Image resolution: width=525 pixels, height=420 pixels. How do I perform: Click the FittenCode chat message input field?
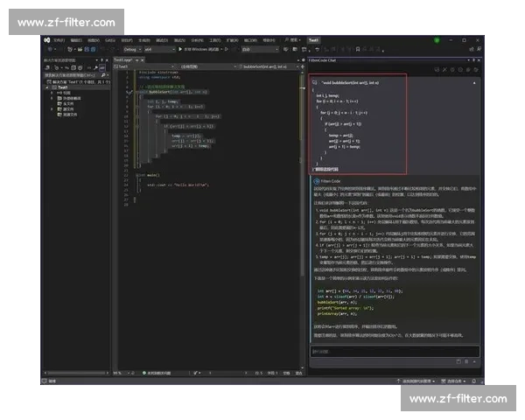[x=395, y=352]
